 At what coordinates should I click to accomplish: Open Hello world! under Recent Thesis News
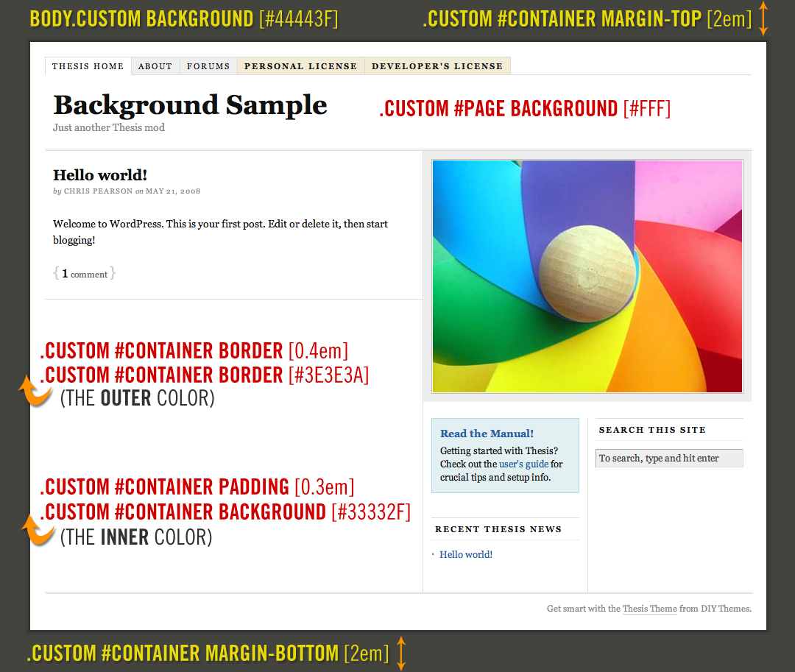click(466, 554)
